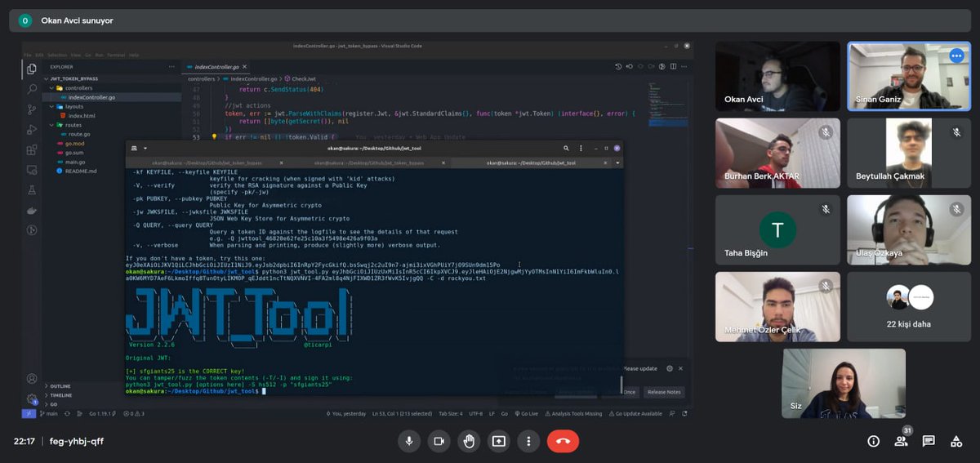The width and height of the screenshot is (980, 463).
Task: Click 'Go Update Available' in status bar
Action: 635,414
